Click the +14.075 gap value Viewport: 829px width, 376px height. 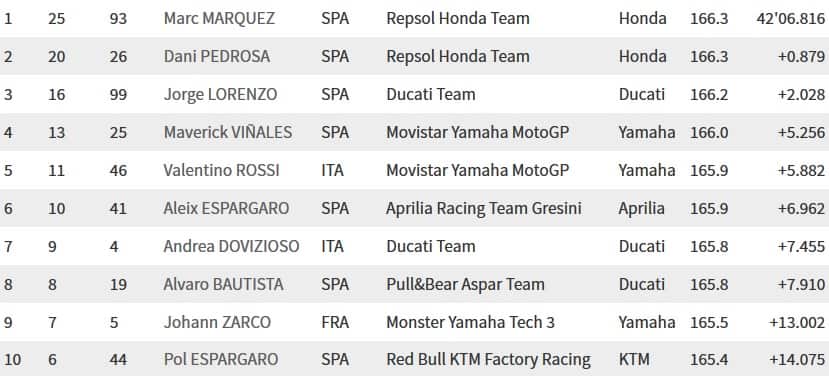point(797,360)
